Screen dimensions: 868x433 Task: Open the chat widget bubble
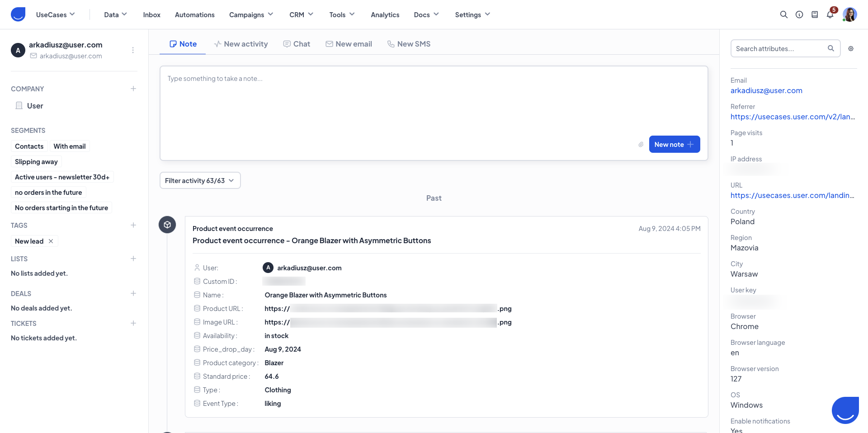tap(845, 410)
